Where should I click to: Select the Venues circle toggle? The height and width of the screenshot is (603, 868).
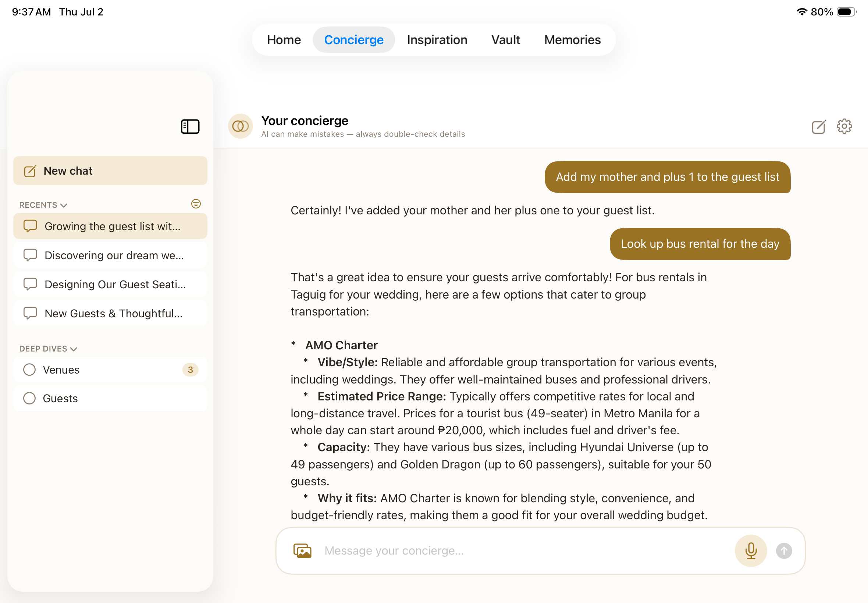[x=29, y=370]
